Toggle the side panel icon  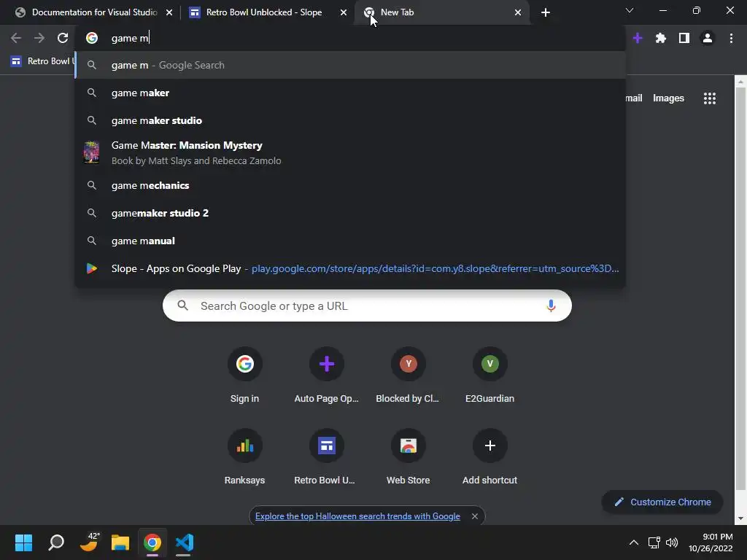pyautogui.click(x=684, y=38)
